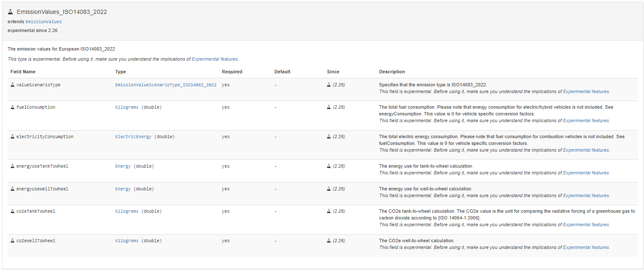Follow the Kilograms link in fuelConsumption row
Viewport: 644px width, 270px height.
(x=127, y=107)
